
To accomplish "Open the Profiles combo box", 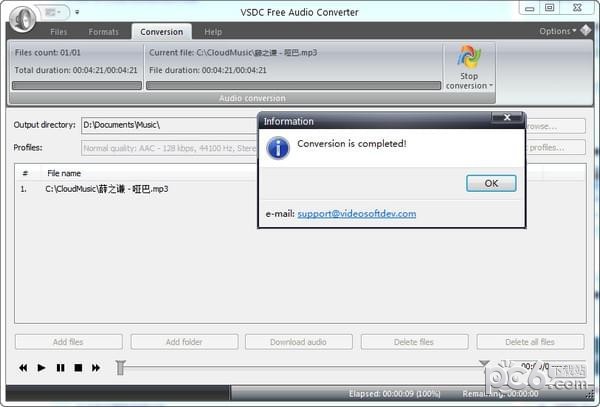I will coord(169,148).
